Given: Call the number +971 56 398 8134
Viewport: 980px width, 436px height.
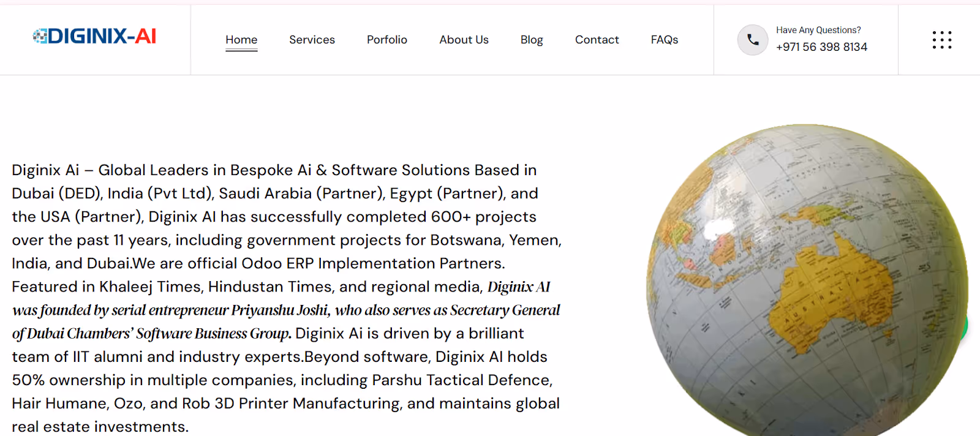Looking at the screenshot, I should pos(821,47).
